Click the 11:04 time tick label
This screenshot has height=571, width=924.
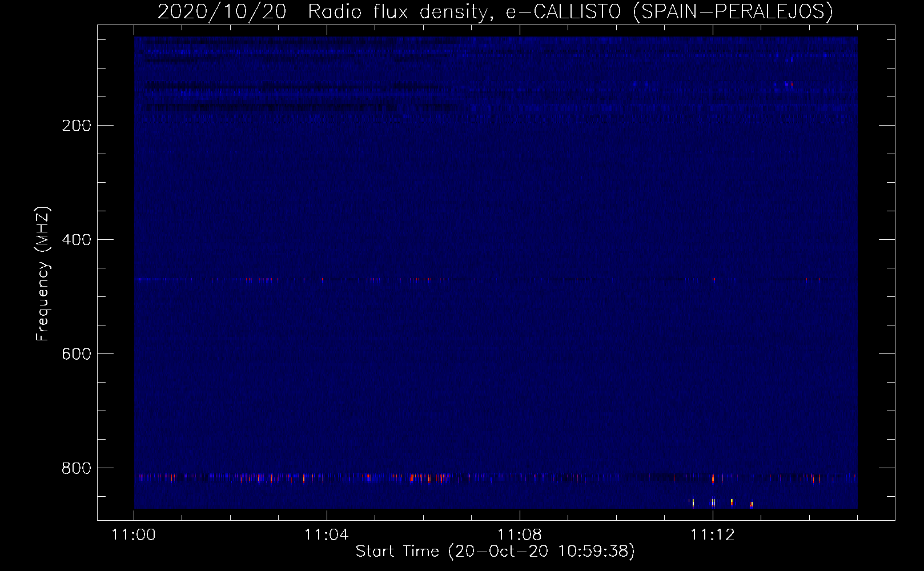point(327,535)
